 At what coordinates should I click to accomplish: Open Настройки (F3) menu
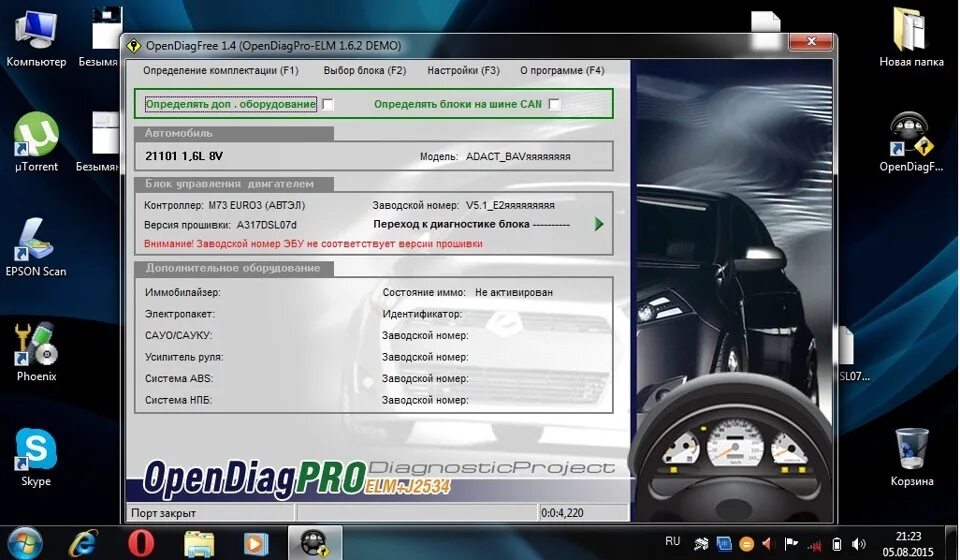463,70
